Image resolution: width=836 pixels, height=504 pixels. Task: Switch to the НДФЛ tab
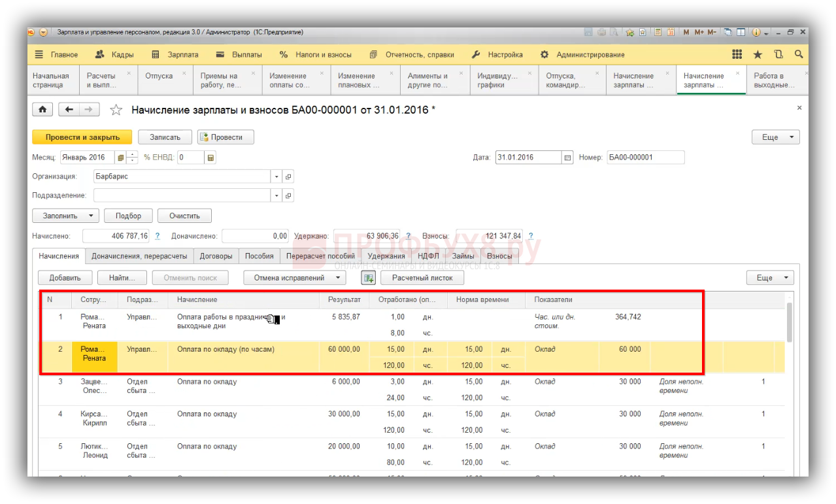click(428, 256)
